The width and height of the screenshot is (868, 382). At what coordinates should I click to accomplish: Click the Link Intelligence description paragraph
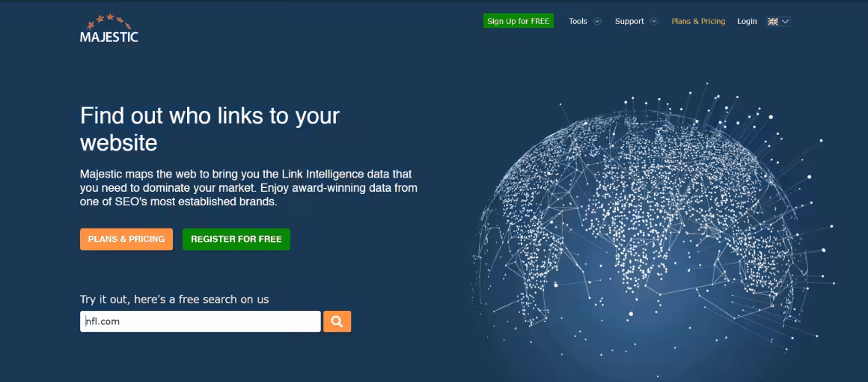248,187
